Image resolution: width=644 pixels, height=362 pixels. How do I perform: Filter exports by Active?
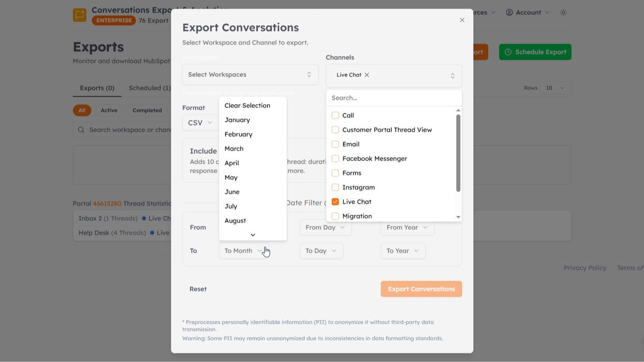click(109, 111)
